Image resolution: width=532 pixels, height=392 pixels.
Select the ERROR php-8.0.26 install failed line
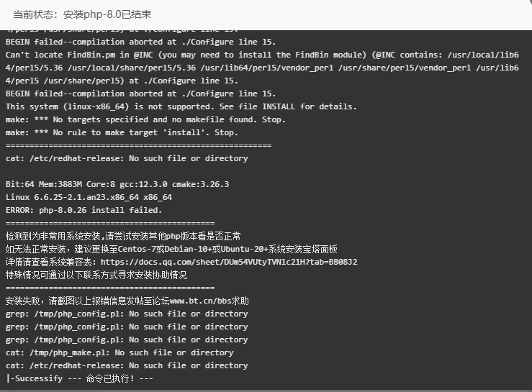pos(84,210)
